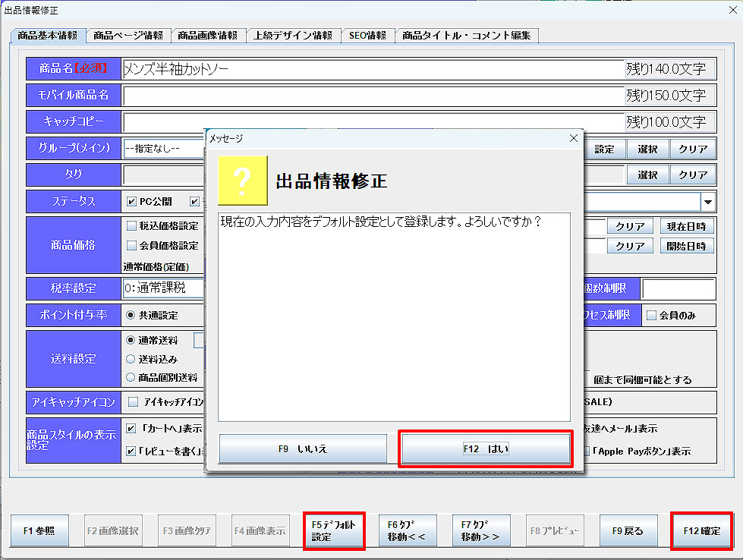The image size is (743, 560).
Task: Click the F4 画像表示 button
Action: pyautogui.click(x=260, y=530)
